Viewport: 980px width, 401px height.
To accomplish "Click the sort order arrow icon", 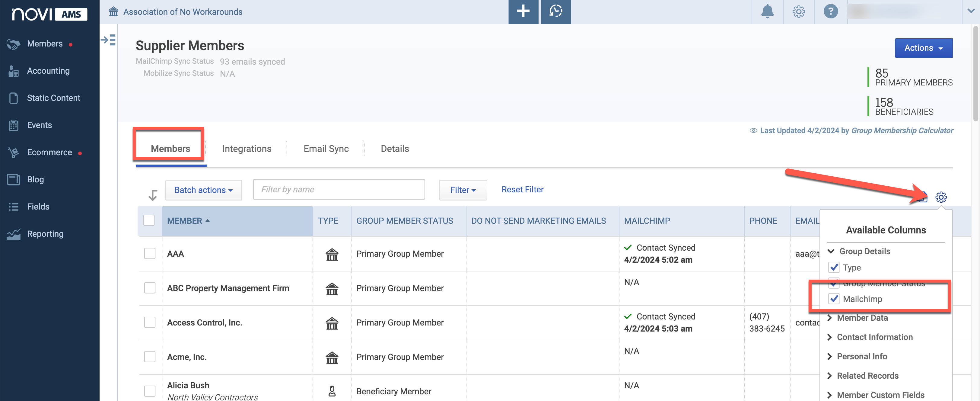I will 153,194.
